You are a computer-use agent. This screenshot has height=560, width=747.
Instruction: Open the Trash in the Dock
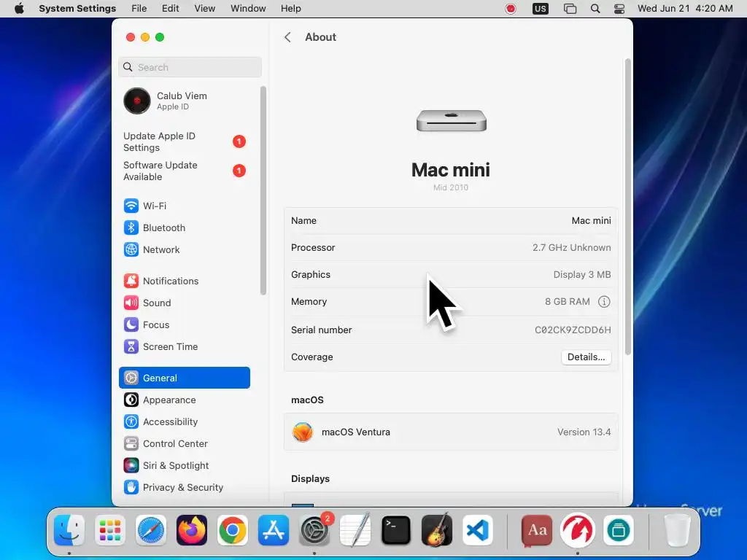676,530
